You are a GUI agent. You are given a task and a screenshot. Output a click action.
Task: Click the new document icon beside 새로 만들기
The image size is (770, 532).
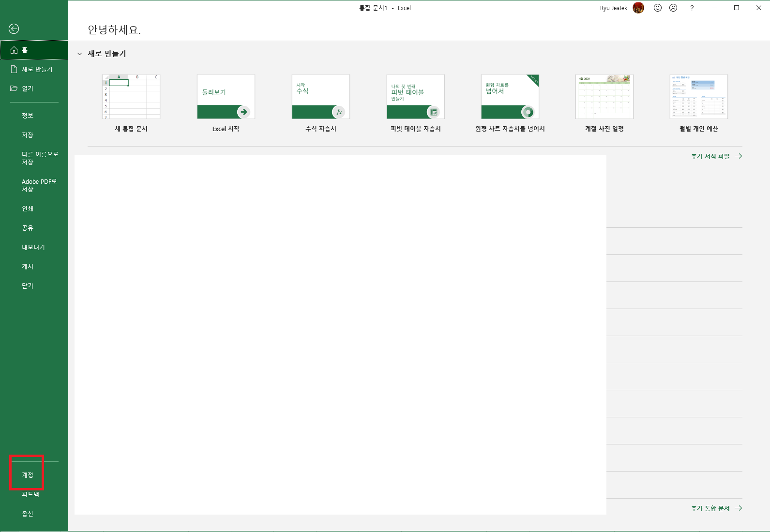(x=14, y=69)
